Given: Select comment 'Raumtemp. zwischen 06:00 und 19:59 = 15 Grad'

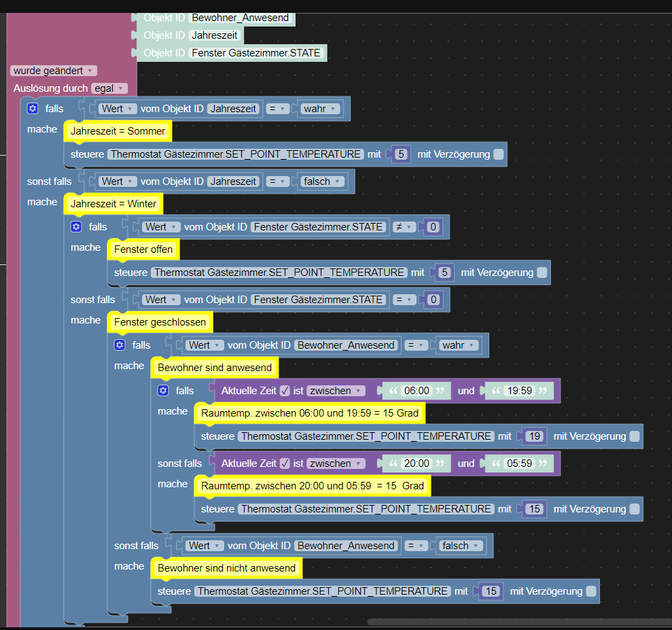Looking at the screenshot, I should point(310,413).
